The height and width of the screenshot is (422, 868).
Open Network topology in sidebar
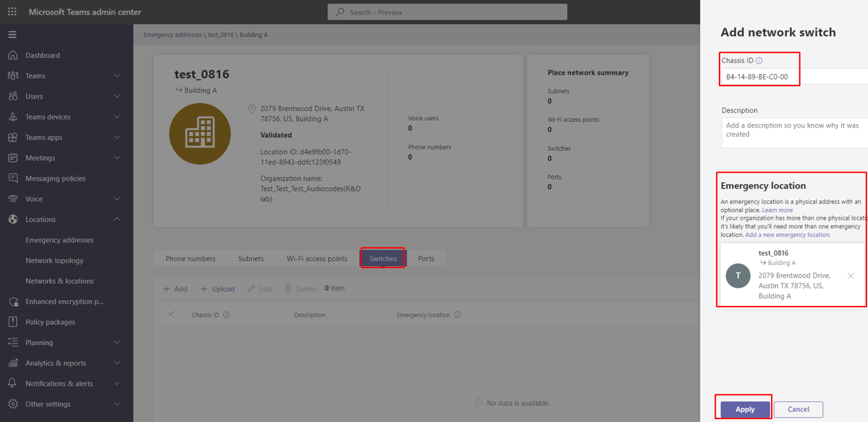coord(54,260)
